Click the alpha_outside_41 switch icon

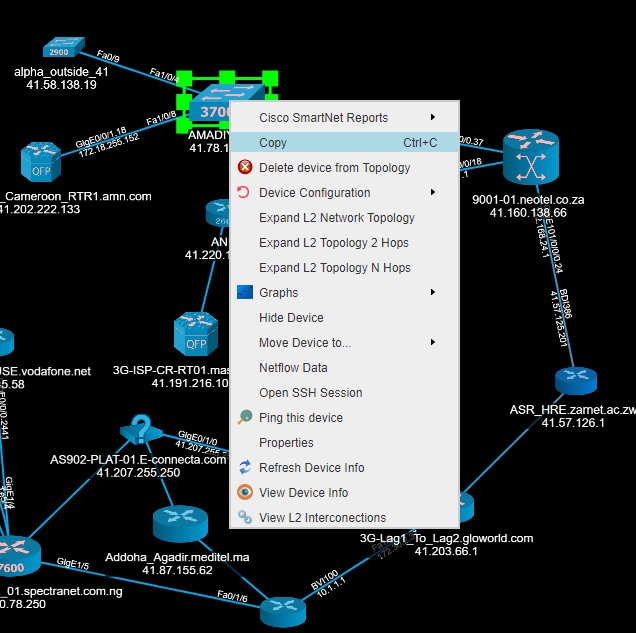tap(58, 48)
